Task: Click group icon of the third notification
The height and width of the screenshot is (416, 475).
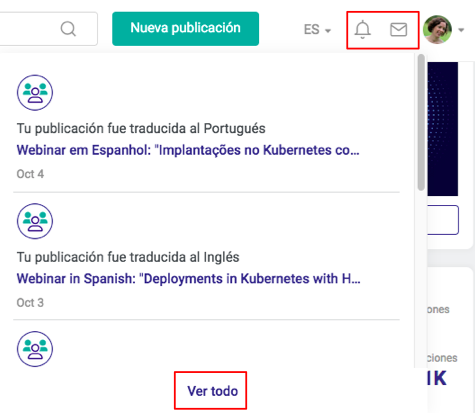Action: pyautogui.click(x=35, y=349)
